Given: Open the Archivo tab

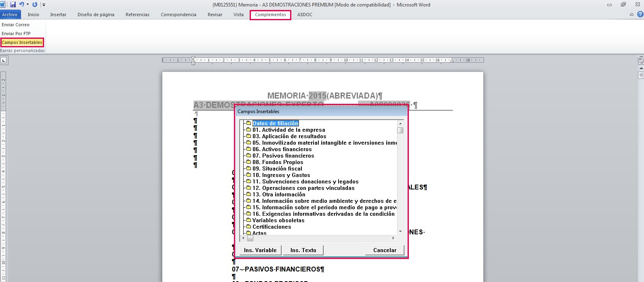Looking at the screenshot, I should [10, 15].
